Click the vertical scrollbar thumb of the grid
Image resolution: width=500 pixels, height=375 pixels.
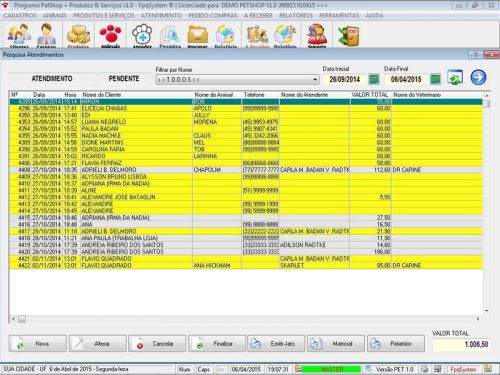[x=487, y=104]
